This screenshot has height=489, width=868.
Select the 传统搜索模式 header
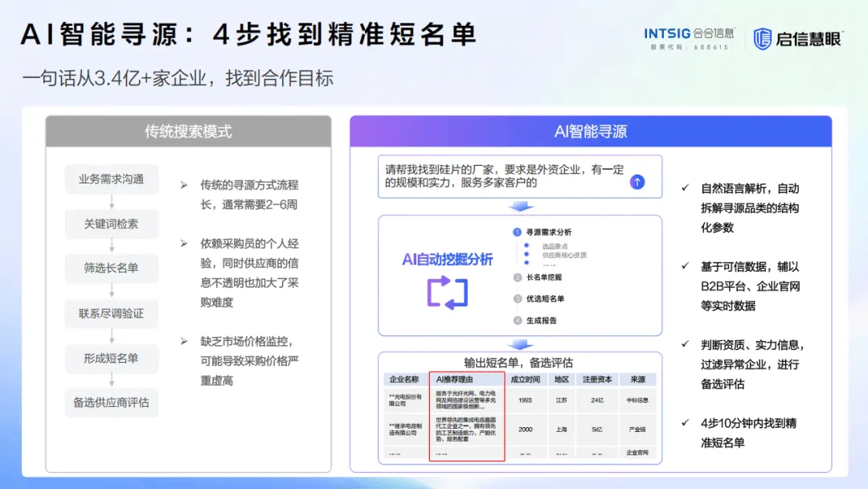[x=188, y=131]
